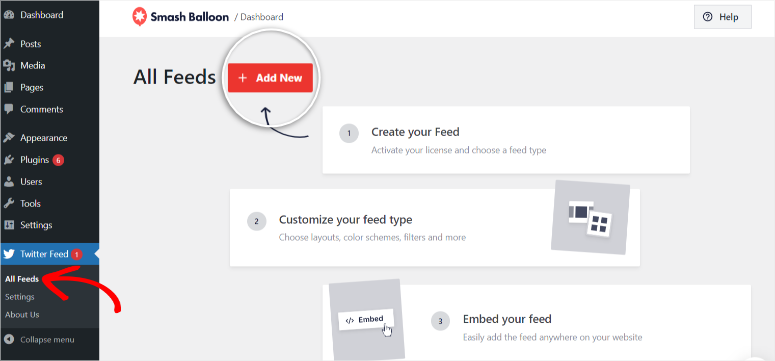Viewport: 775px width, 361px height.
Task: Open About Us submenu link
Action: click(22, 315)
